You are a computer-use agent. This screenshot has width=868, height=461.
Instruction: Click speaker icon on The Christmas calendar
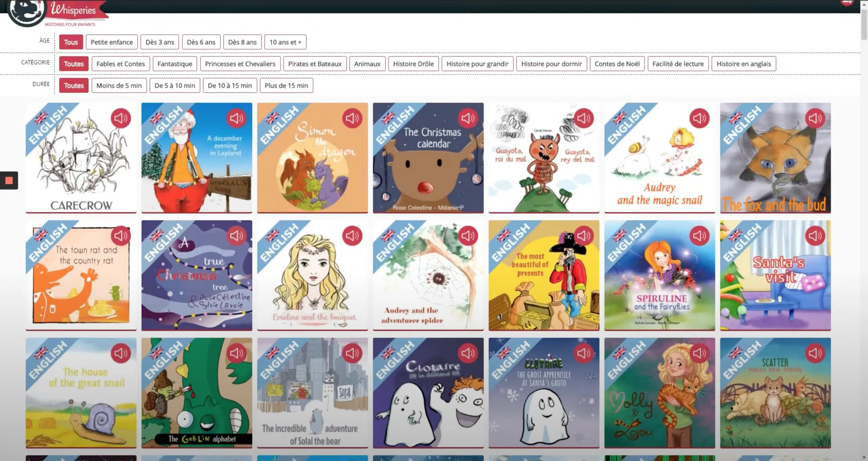click(x=468, y=118)
